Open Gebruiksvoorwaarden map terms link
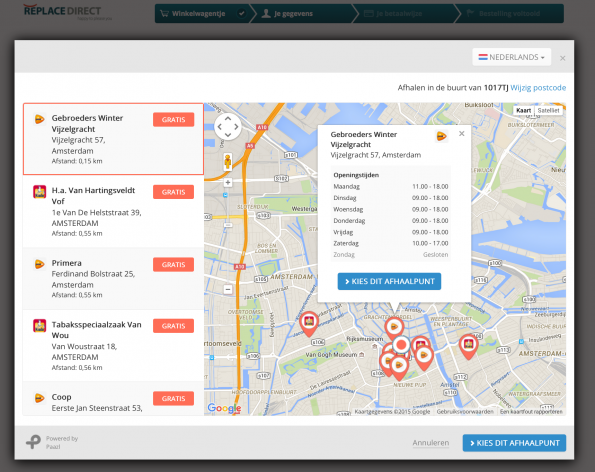The width and height of the screenshot is (595, 472). (x=465, y=412)
